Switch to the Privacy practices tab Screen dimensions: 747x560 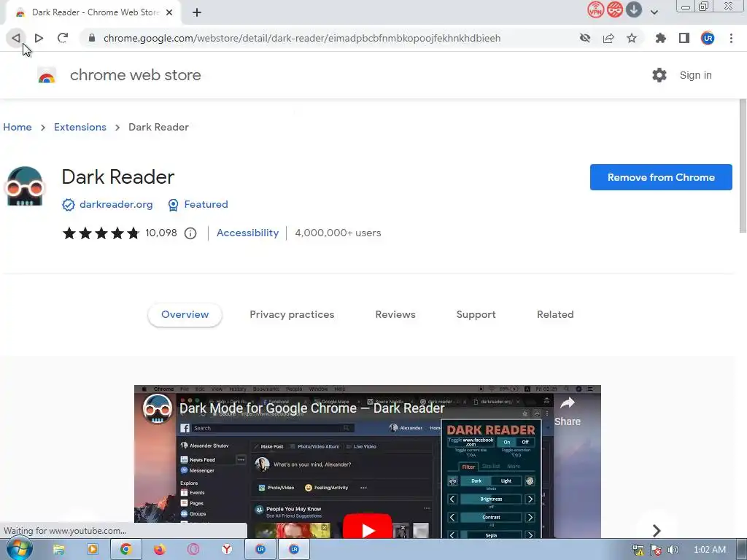click(292, 314)
